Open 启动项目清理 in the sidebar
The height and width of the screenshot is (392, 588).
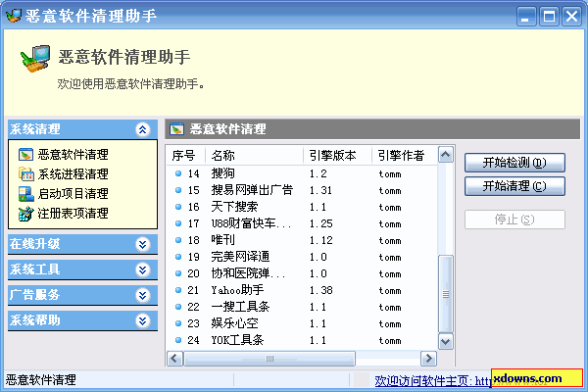[x=73, y=194]
